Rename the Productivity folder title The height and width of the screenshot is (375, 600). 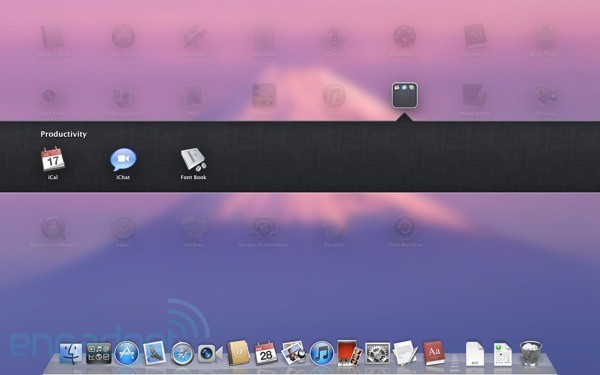coord(64,134)
